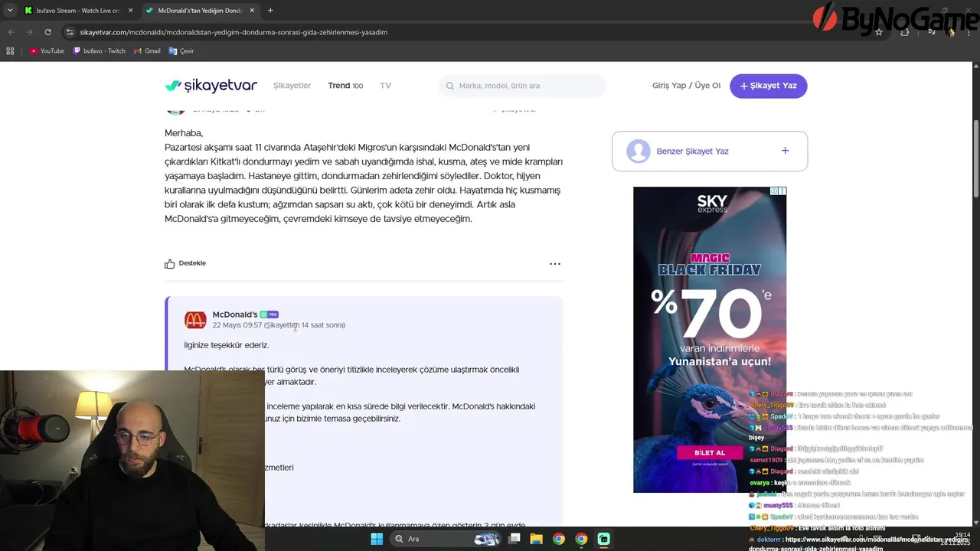Open the Kick Streamlabs green taskbar app
The width and height of the screenshot is (980, 551).
pos(603,539)
